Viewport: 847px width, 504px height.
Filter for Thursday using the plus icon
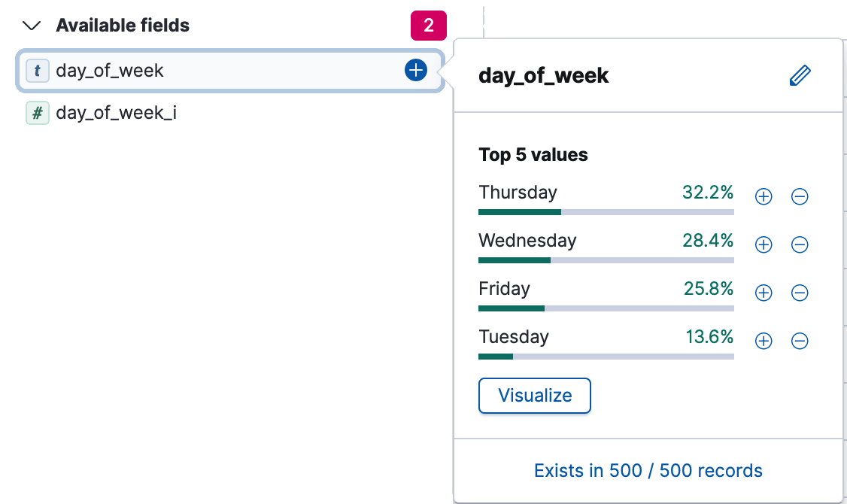coord(763,196)
